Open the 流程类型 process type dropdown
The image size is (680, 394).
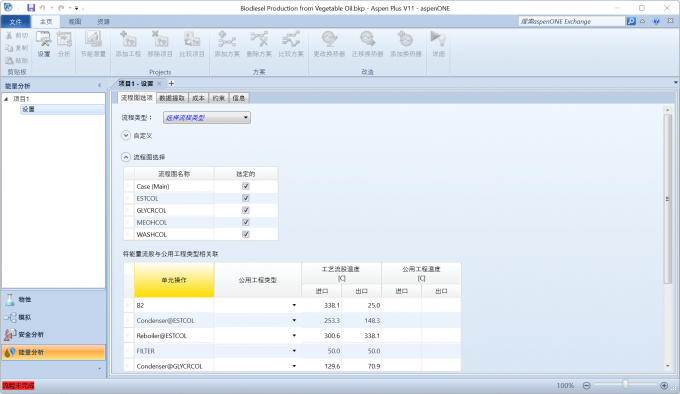pyautogui.click(x=207, y=117)
